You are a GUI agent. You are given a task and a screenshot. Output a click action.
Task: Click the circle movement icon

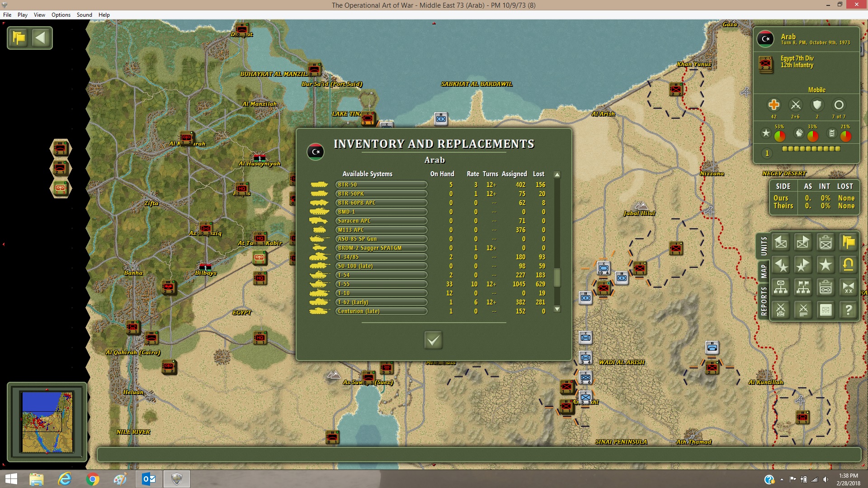tap(839, 105)
